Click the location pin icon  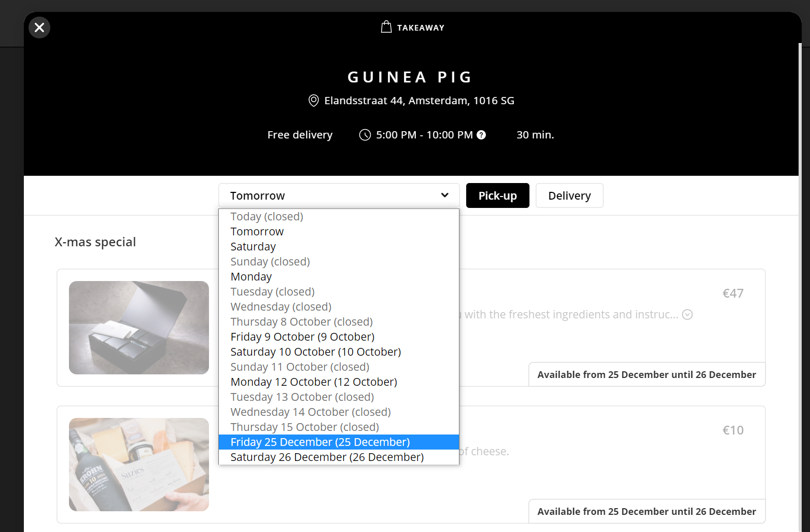pyautogui.click(x=313, y=101)
